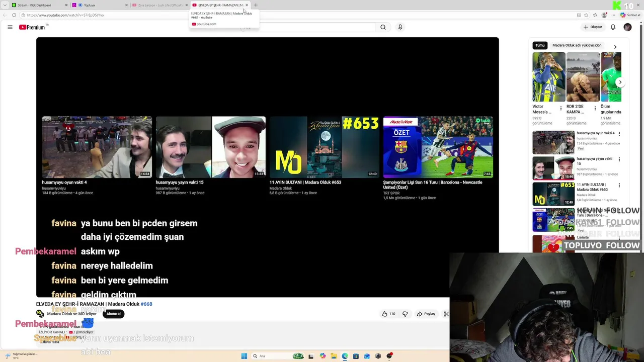Screen dimensions: 644x362
Task: Click the YouTube search magnifier button
Action: (x=383, y=27)
